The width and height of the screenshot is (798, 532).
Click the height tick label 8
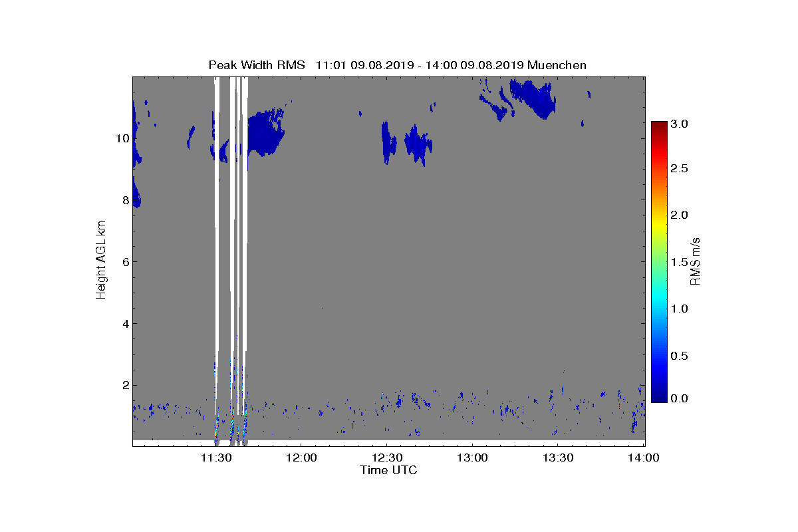click(125, 200)
